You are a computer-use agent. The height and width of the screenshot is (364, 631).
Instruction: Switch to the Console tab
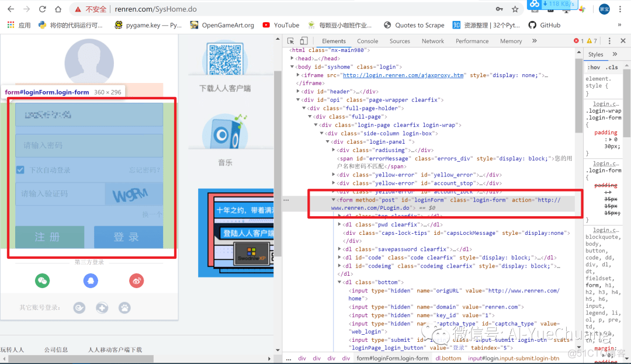(367, 41)
